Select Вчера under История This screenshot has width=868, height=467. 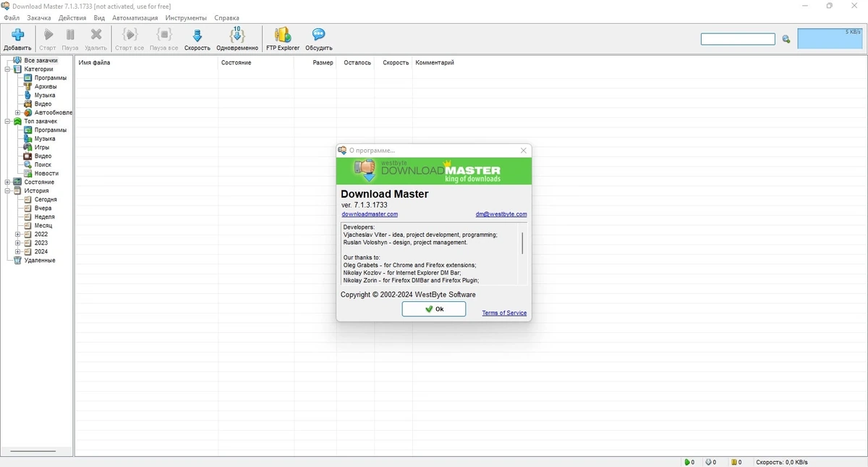[43, 209]
